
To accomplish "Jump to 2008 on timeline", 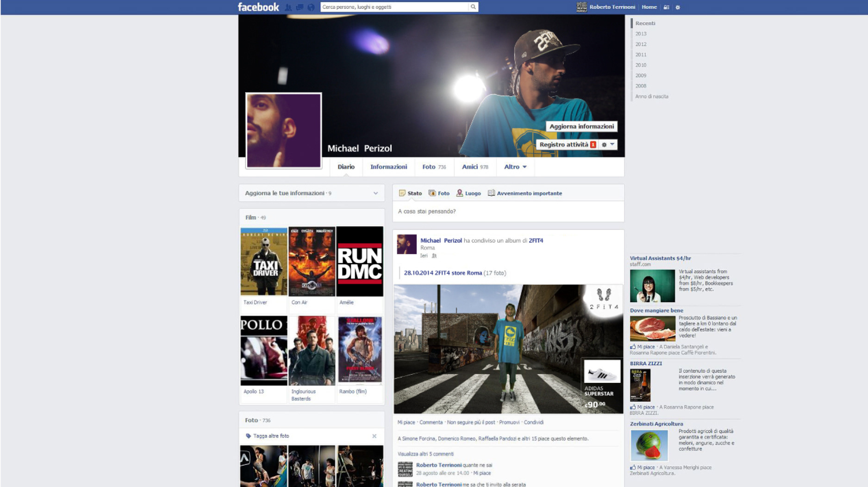I will click(641, 86).
